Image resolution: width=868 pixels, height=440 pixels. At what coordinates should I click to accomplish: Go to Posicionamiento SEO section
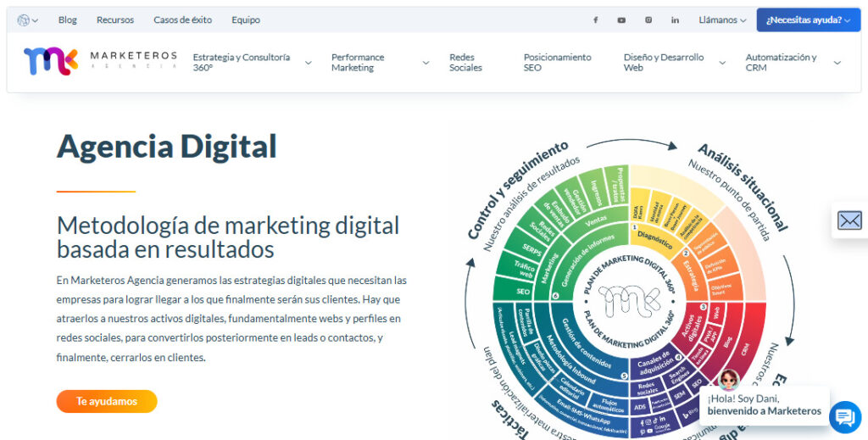(x=558, y=63)
